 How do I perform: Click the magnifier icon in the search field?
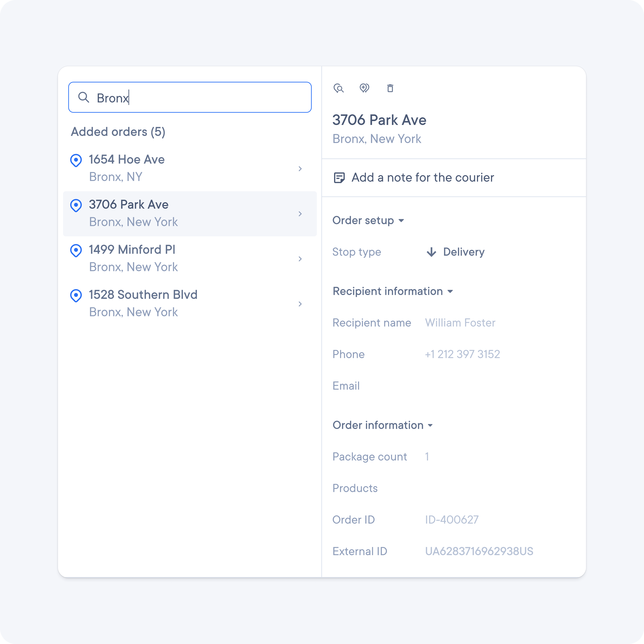[x=84, y=97]
